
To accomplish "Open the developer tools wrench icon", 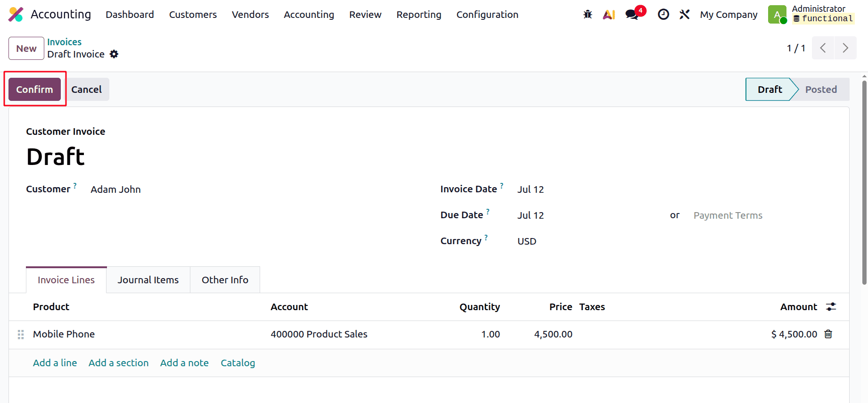I will tap(685, 15).
